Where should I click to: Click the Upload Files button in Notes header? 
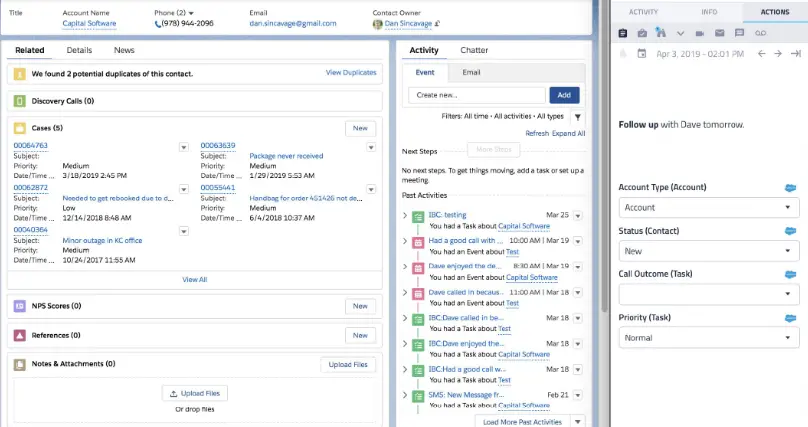click(348, 365)
